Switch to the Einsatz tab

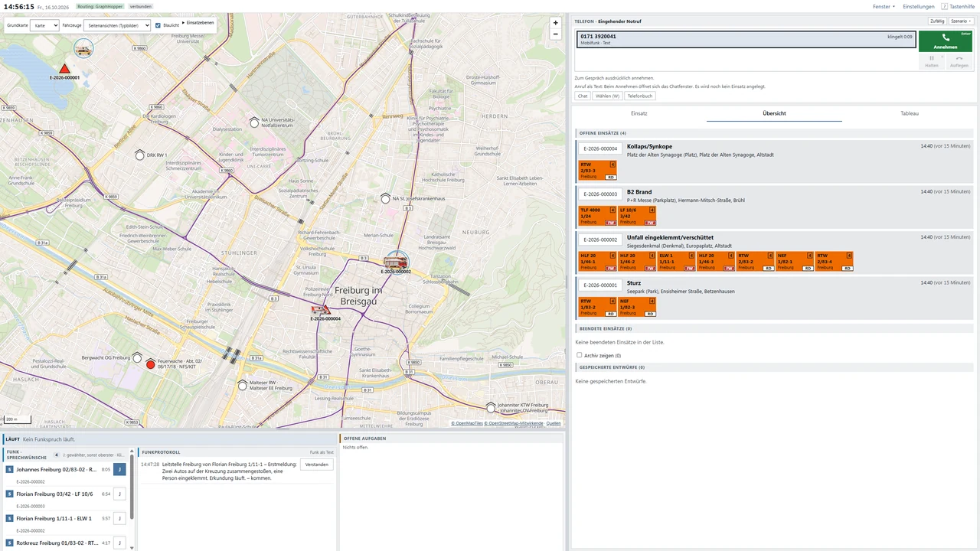639,113
